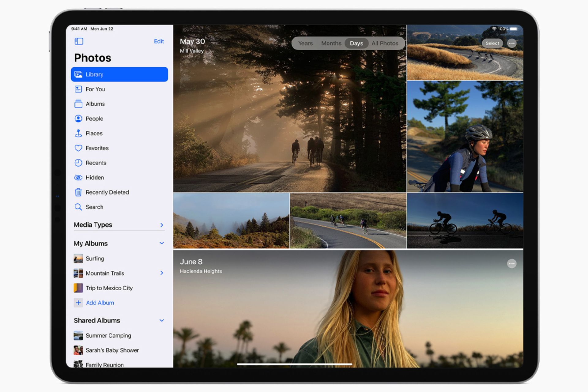Open Favorites via the heart icon
The height and width of the screenshot is (392, 588).
pyautogui.click(x=79, y=148)
